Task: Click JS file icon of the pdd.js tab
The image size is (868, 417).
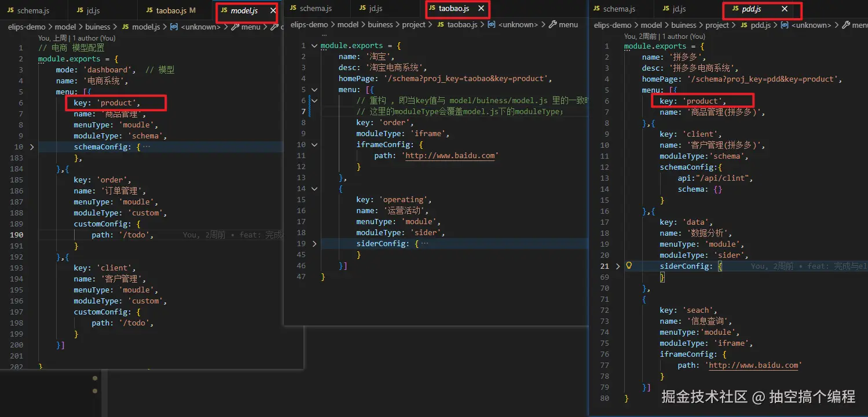Action: 735,9
